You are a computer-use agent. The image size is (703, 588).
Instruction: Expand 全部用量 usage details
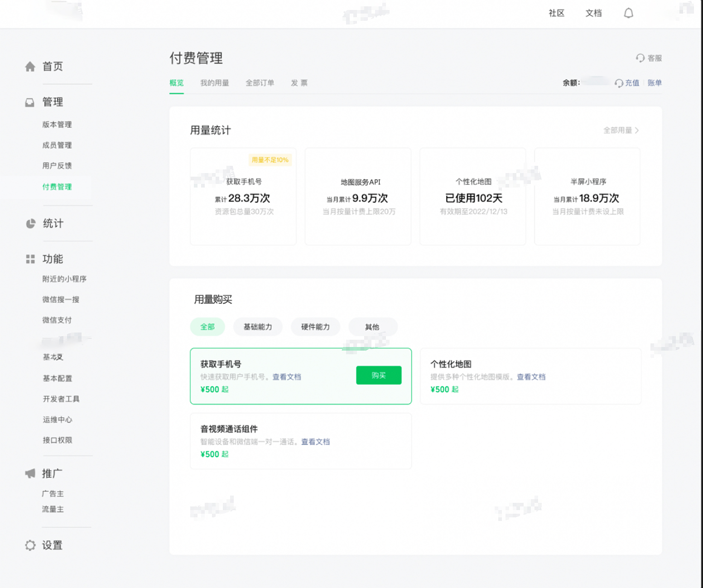(621, 130)
